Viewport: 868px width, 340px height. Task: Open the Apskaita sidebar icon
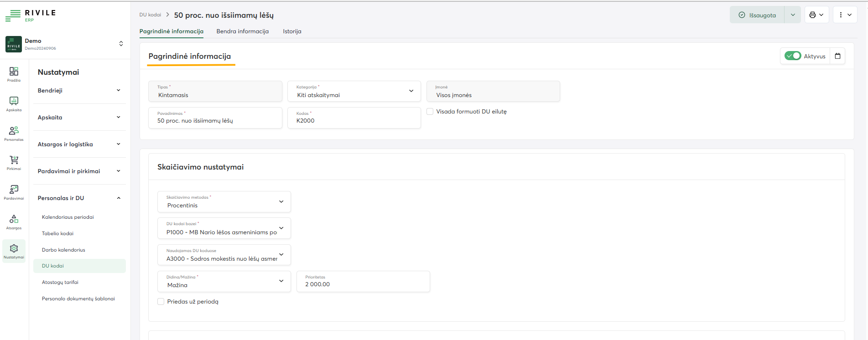point(14,103)
